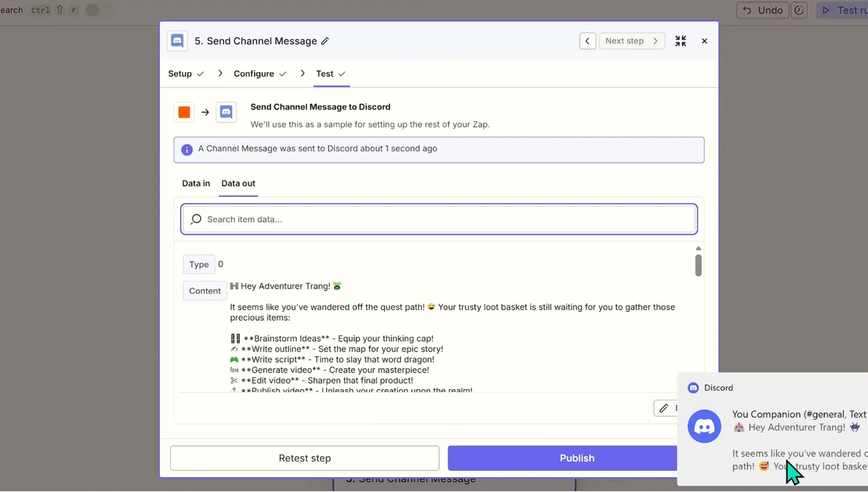This screenshot has height=492, width=868.
Task: Click the chevron between Configure and Test
Action: (303, 73)
